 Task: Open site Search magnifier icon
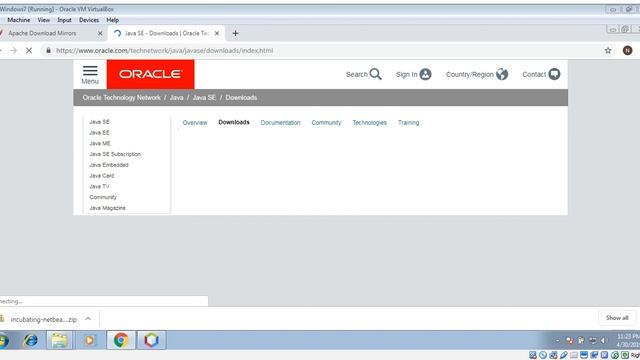[x=376, y=74]
